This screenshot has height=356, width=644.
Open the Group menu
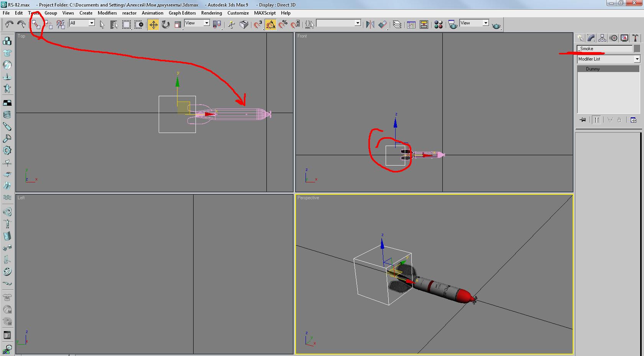[x=51, y=13]
